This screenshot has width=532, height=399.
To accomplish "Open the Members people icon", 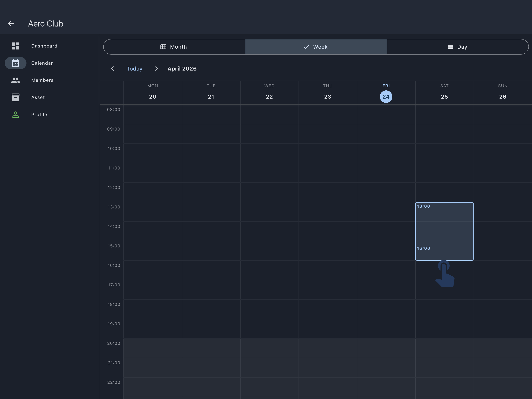I will pos(16,80).
